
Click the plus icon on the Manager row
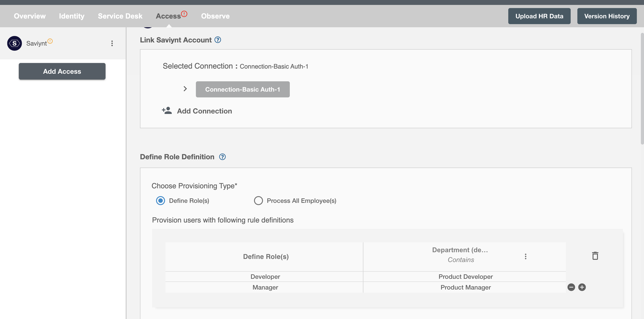582,287
